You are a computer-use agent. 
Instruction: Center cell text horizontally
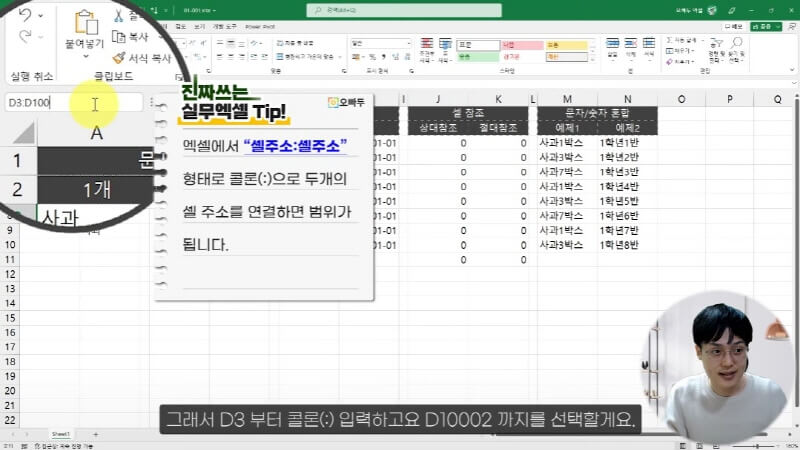click(231, 57)
